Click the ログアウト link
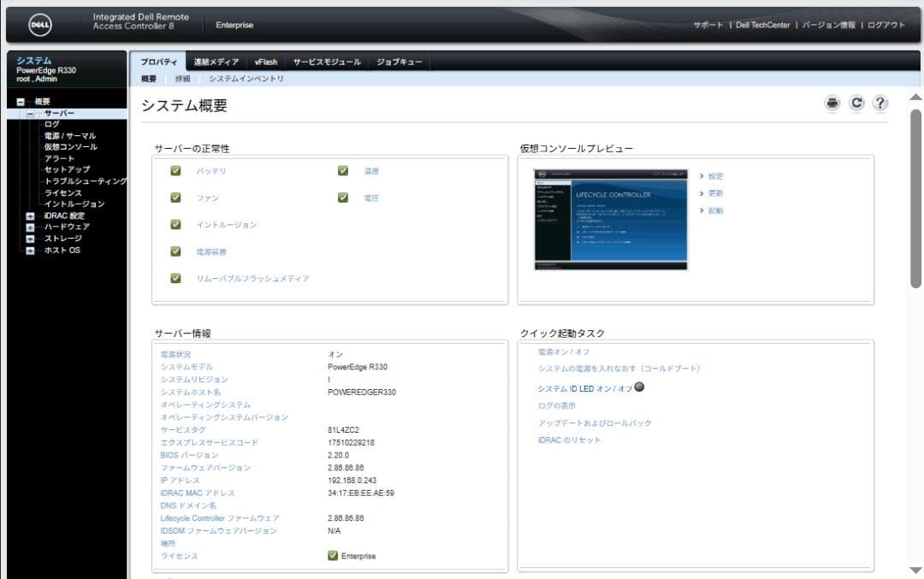This screenshot has height=579, width=924. tap(886, 26)
